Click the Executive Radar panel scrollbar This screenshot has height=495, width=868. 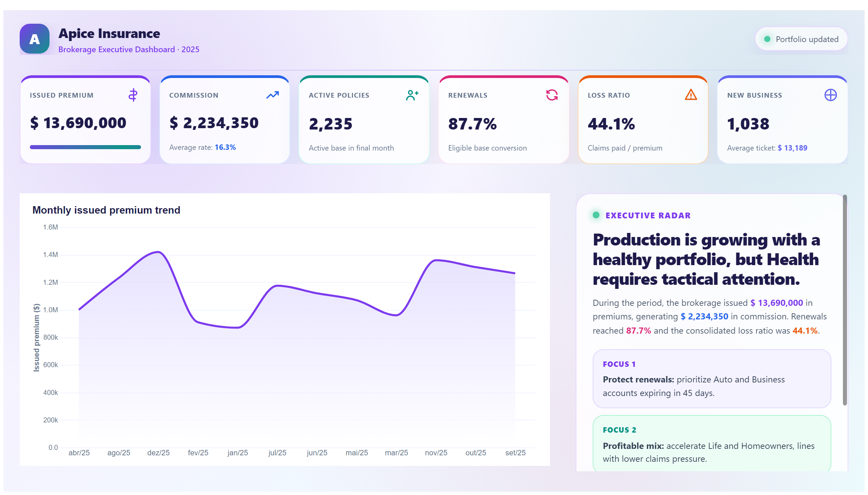[x=845, y=300]
